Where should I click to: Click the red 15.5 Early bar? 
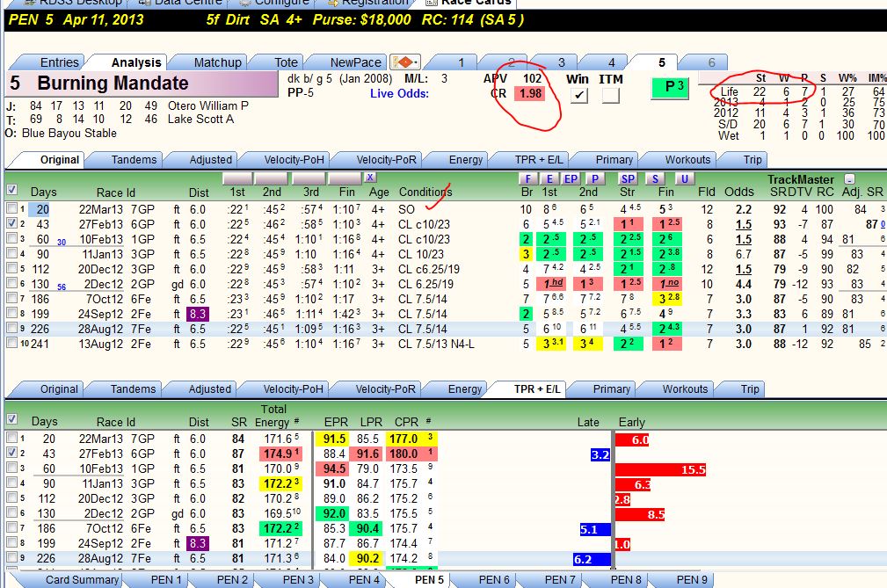(x=661, y=469)
